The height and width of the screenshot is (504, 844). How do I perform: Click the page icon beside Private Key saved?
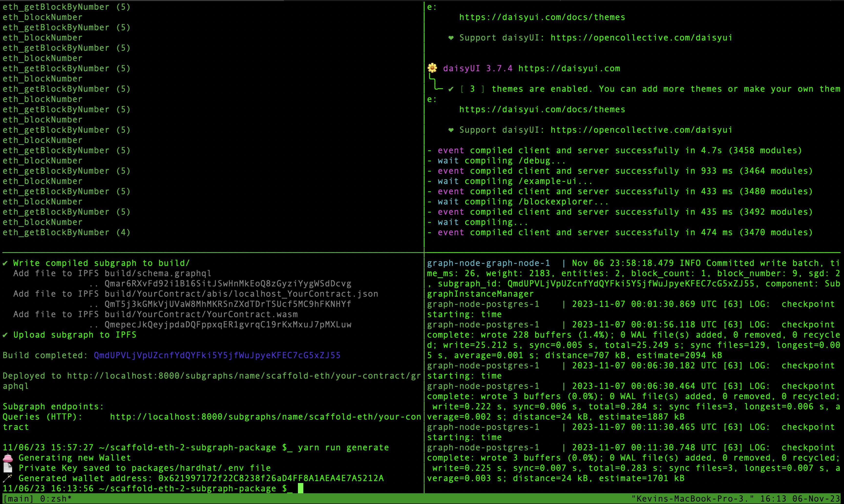point(8,468)
